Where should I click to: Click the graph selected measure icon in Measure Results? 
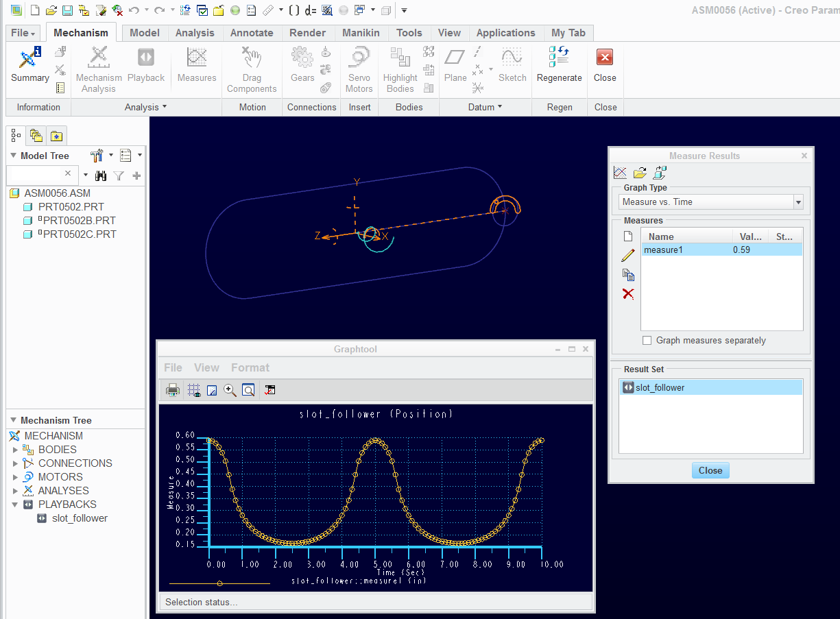coord(620,173)
